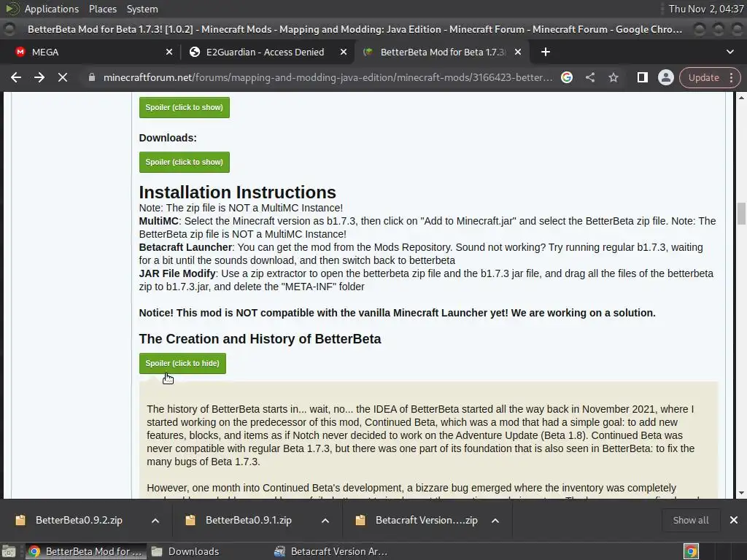Click the 'Betacraft Launcher' bold text
747x560 pixels.
click(185, 247)
